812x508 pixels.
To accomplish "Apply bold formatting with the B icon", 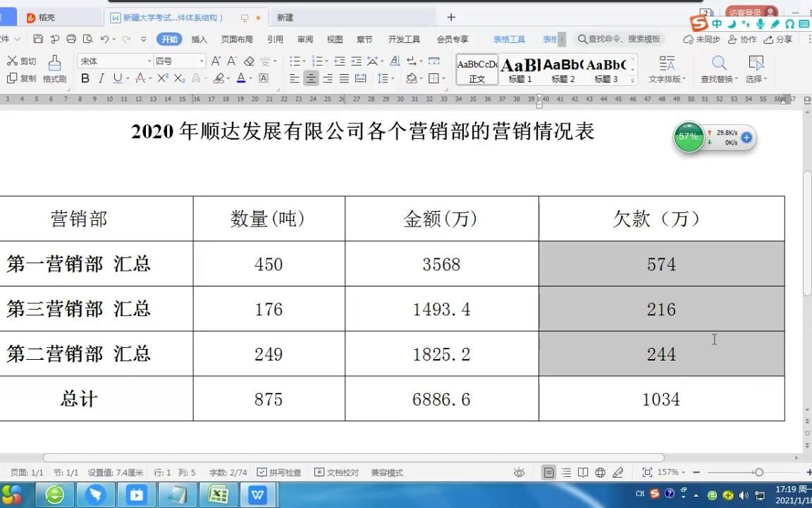I will 85,78.
